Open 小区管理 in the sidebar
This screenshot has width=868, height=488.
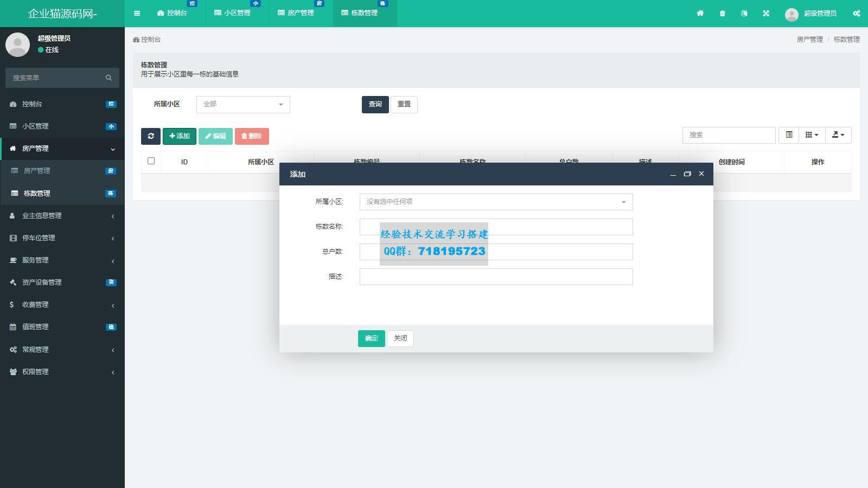point(62,126)
